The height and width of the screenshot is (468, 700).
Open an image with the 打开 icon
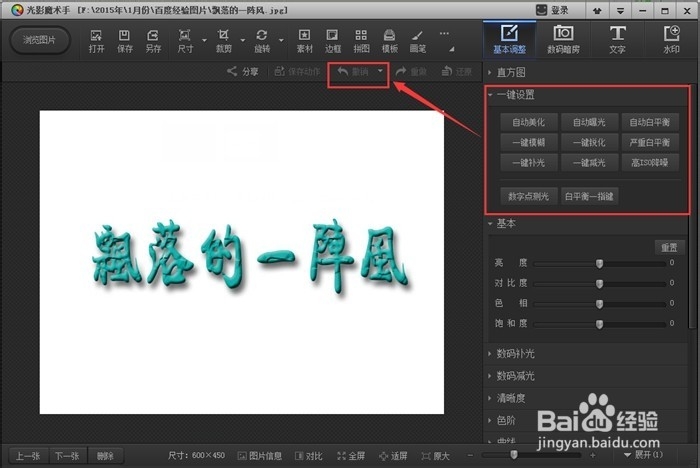click(96, 41)
